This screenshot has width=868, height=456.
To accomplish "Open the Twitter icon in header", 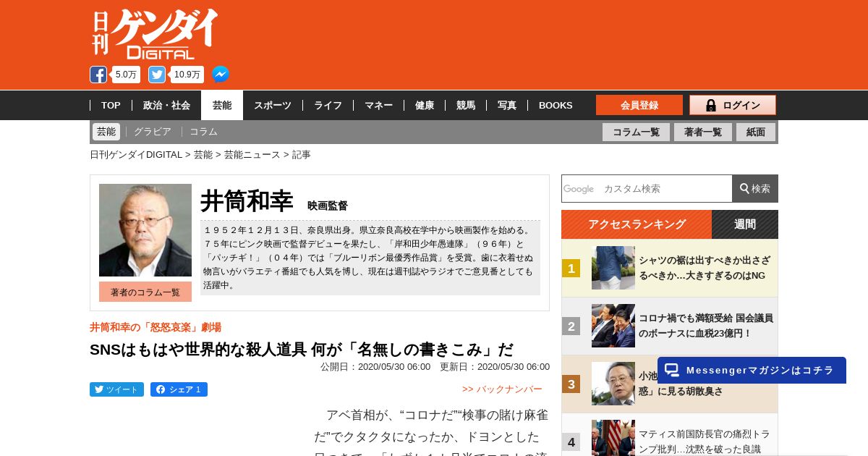I will pyautogui.click(x=157, y=75).
